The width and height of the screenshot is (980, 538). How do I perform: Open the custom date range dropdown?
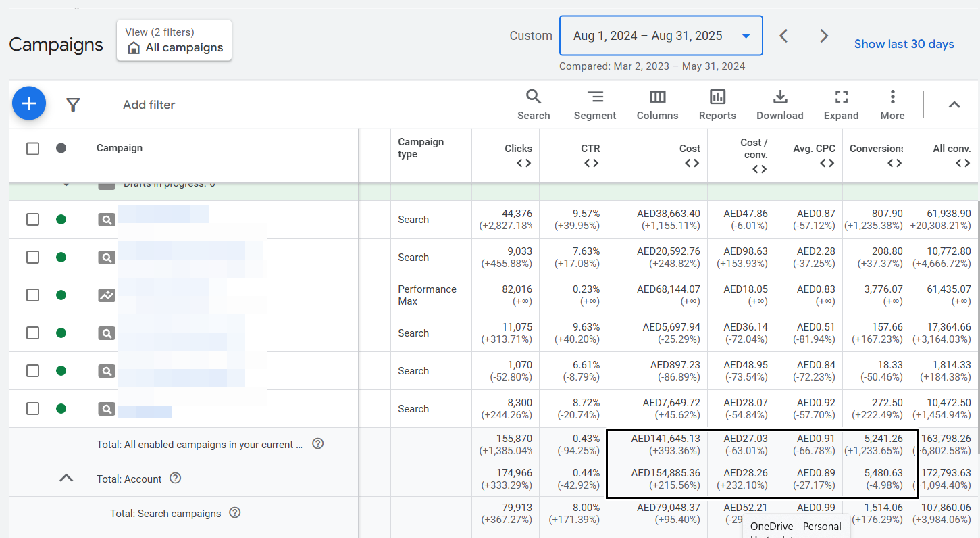pos(661,36)
